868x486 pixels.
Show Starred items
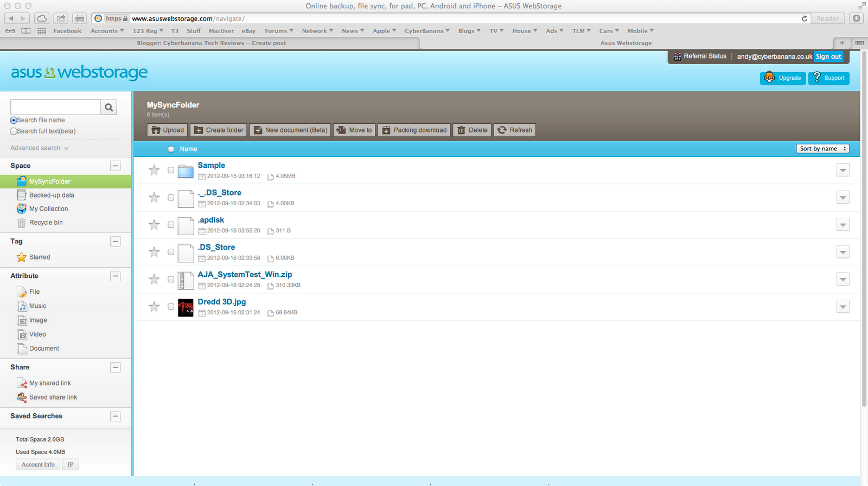point(39,257)
